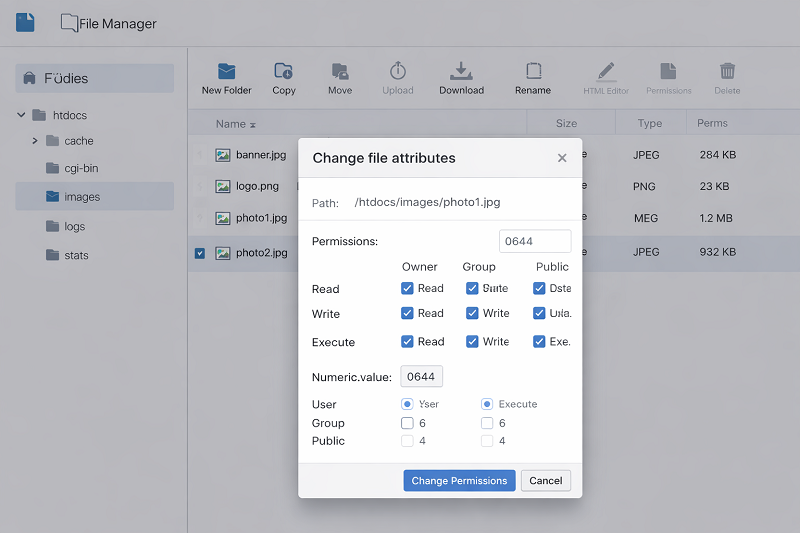Toggle Group checkbox in Read row
Viewport: 800px width, 533px height.
472,288
